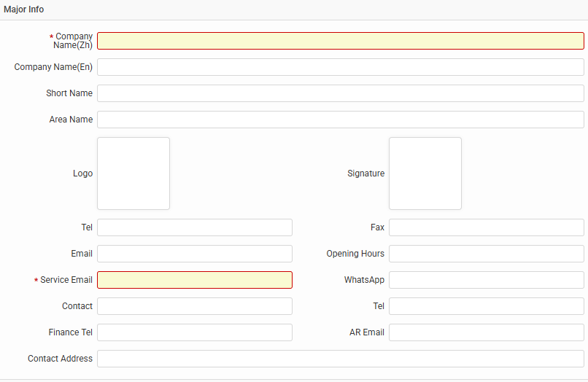This screenshot has width=588, height=382.
Task: Click the WhatsApp input field
Action: point(486,280)
